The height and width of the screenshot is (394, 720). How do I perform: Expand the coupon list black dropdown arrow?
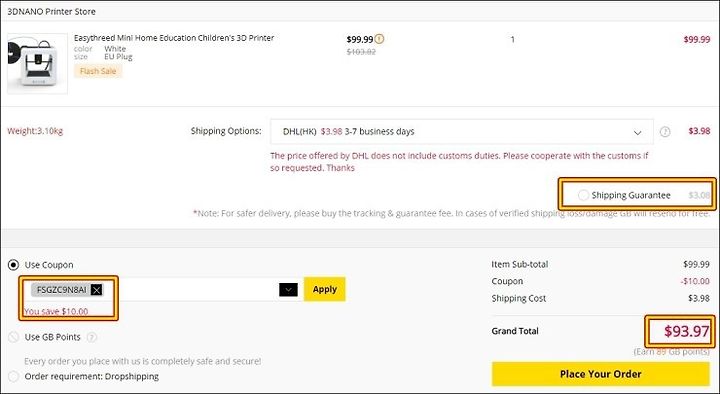[288, 290]
